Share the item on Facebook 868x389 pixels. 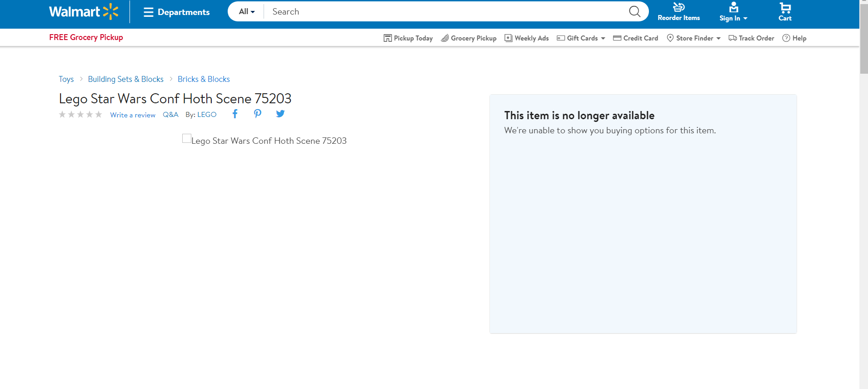(x=235, y=114)
